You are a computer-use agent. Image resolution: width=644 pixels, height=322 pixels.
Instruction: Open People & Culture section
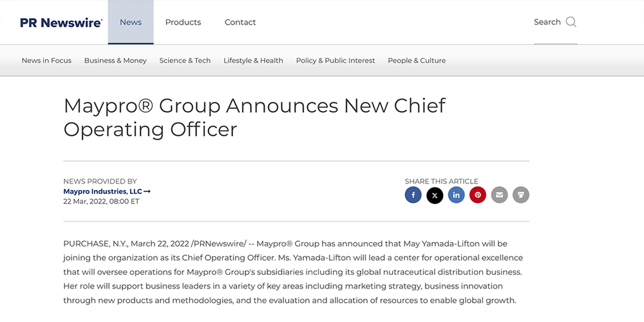[x=417, y=61]
